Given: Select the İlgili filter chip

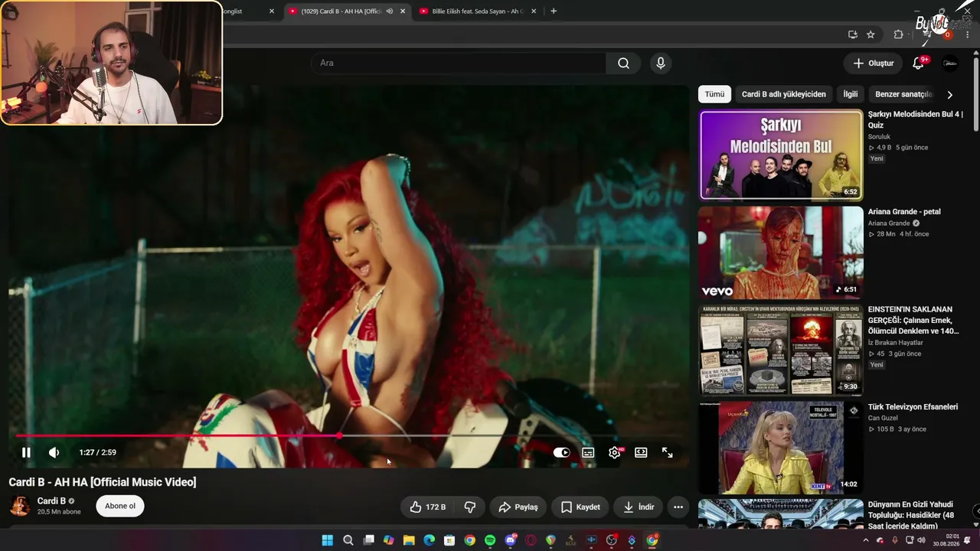Looking at the screenshot, I should 851,94.
